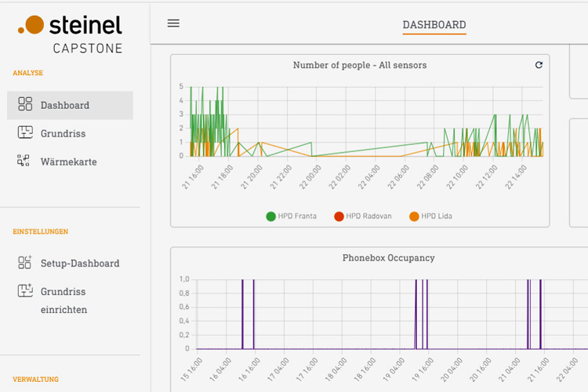Click green HPD Franta color dot

pos(271,216)
